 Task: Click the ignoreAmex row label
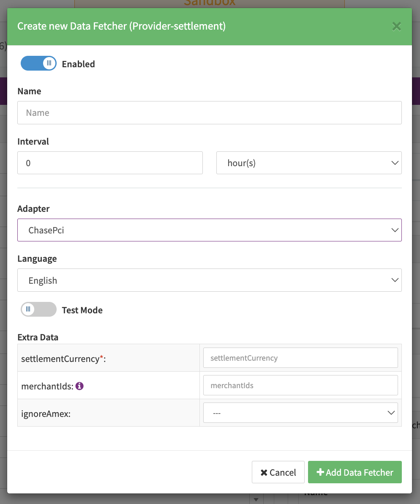[46, 414]
